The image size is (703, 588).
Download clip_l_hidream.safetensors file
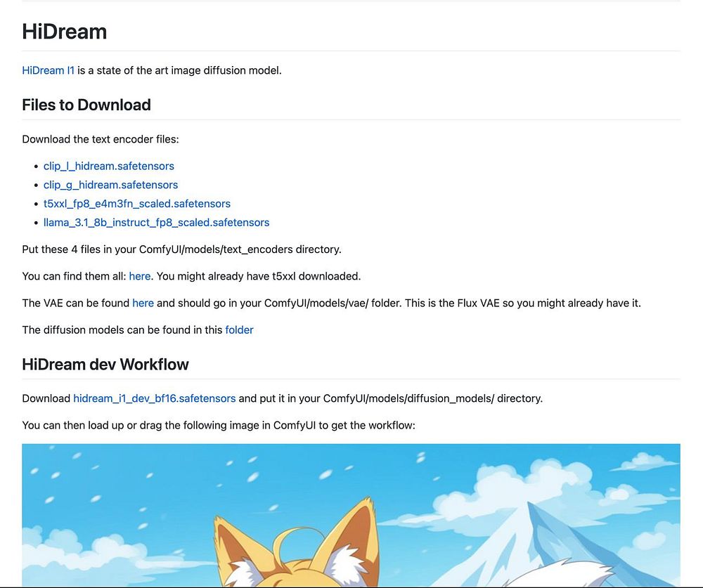click(x=108, y=166)
